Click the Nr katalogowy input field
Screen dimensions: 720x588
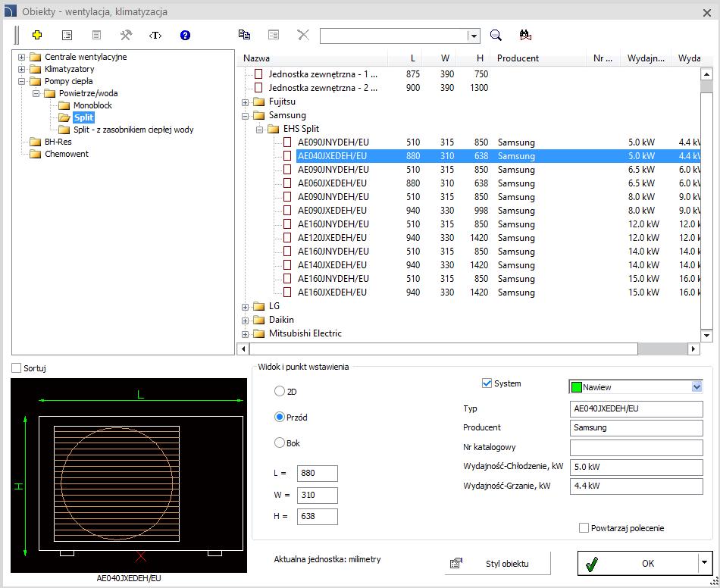636,448
